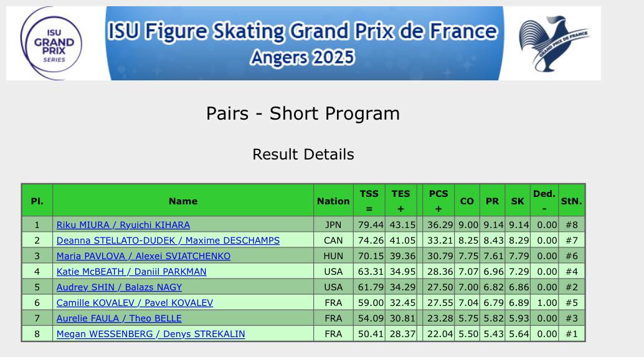Open Maria PAVLOVA / Alexei SVIATCHENKO link
Screen dimensions: 644x357
(143, 256)
